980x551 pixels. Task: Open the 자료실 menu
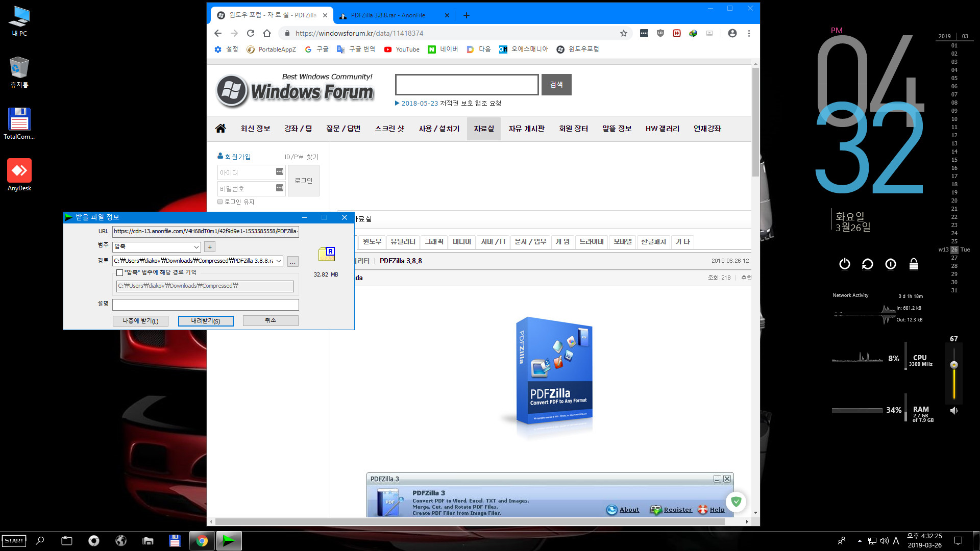click(x=484, y=129)
